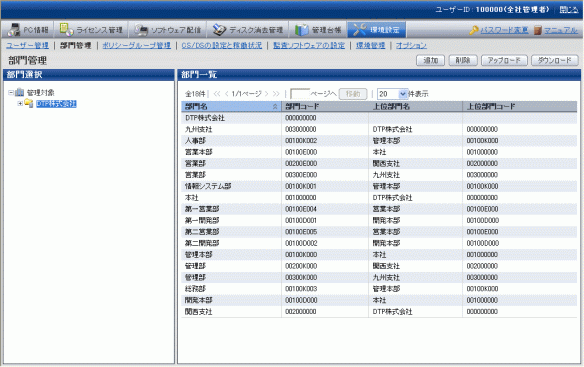Click the password key icon
584x367 pixels.
coord(474,30)
